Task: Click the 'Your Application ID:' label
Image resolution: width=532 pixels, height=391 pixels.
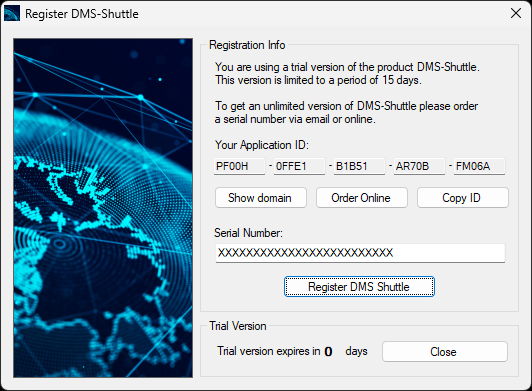Action: 262,145
